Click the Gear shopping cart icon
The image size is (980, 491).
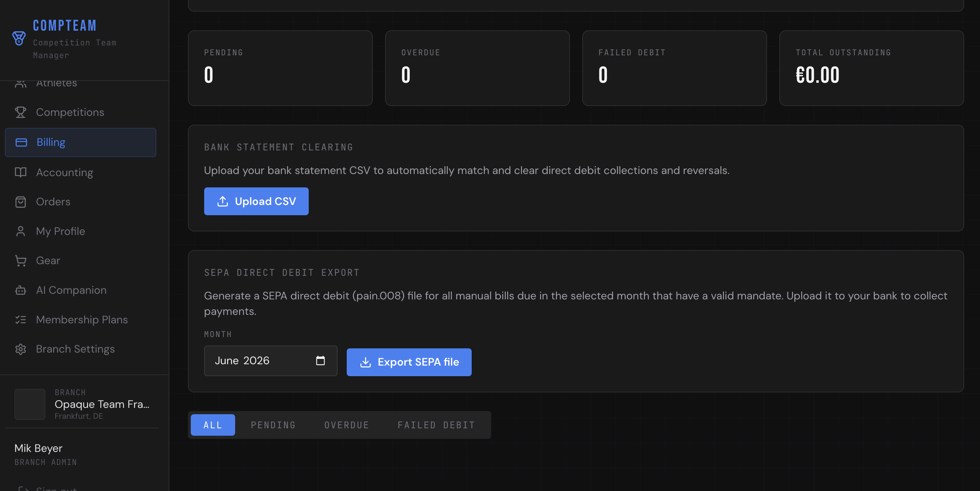click(20, 261)
